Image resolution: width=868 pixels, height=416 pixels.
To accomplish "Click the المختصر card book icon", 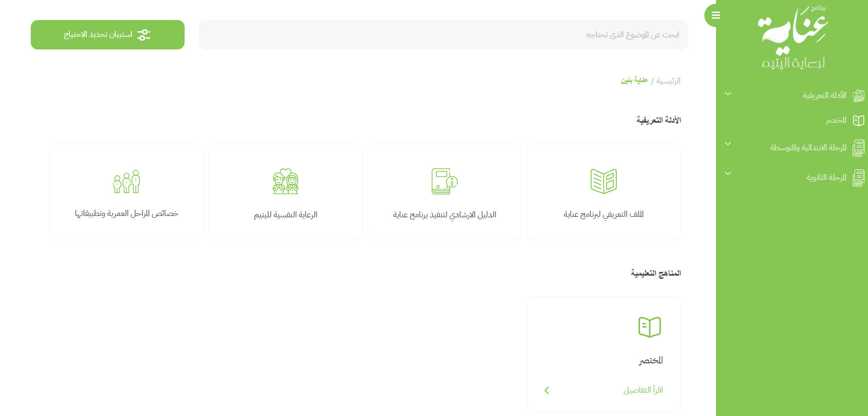I will tap(649, 327).
